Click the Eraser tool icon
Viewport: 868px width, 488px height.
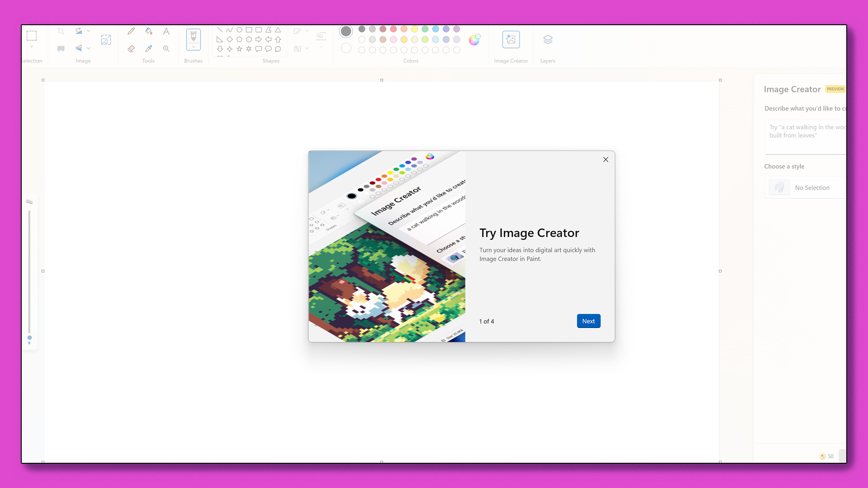131,48
